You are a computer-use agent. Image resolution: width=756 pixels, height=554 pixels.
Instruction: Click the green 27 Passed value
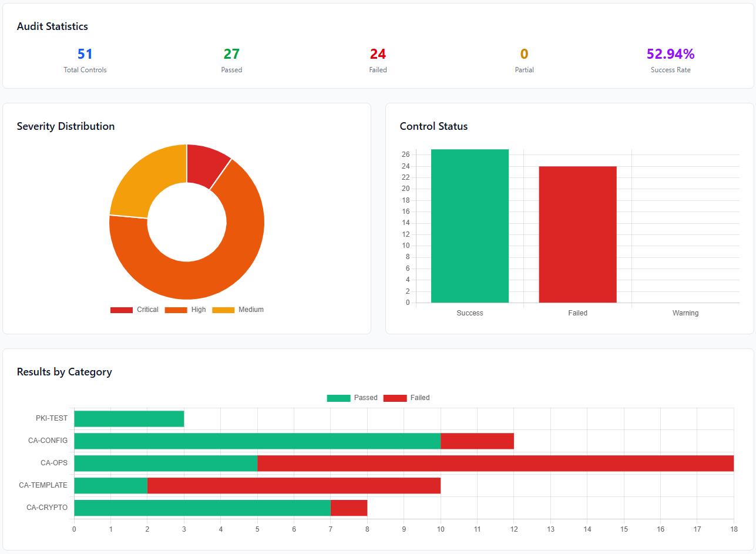coord(231,54)
